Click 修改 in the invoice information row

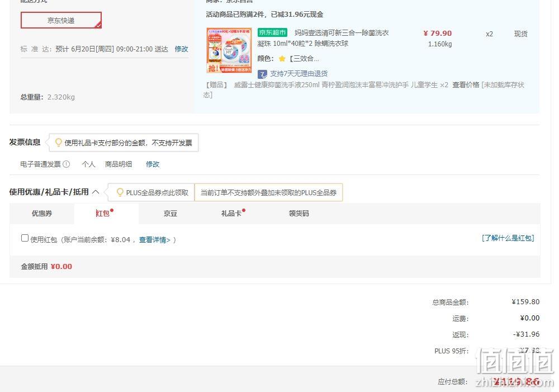pyautogui.click(x=152, y=164)
